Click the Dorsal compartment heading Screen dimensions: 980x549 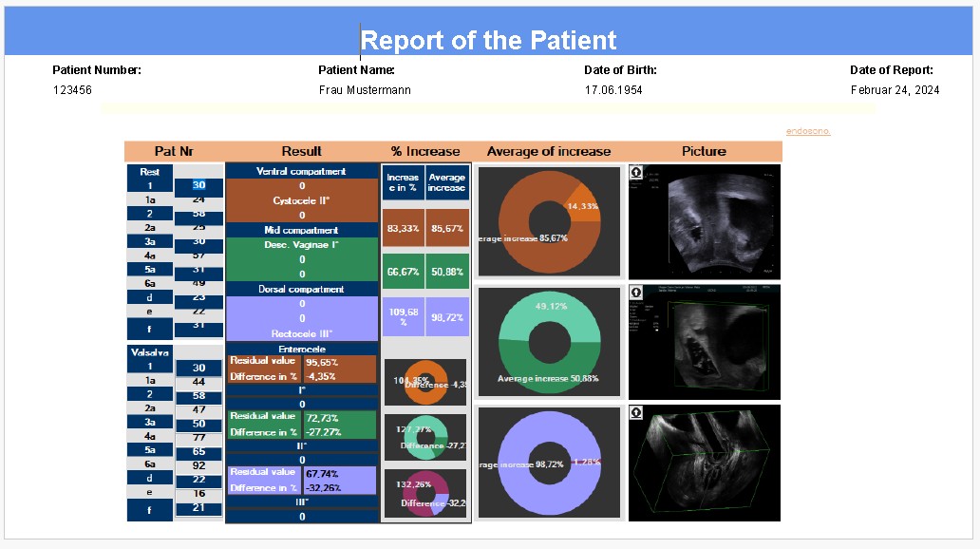click(x=301, y=289)
